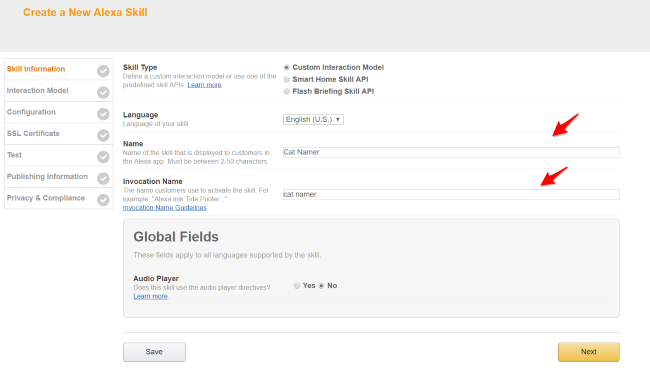
Task: Open the Skill Information tab
Action: click(x=58, y=69)
